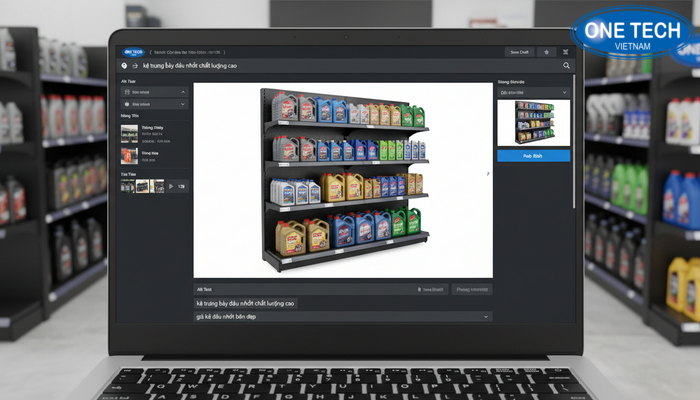Image resolution: width=700 pixels, height=400 pixels.
Task: Click the blue button under shelf preview
Action: 533,156
